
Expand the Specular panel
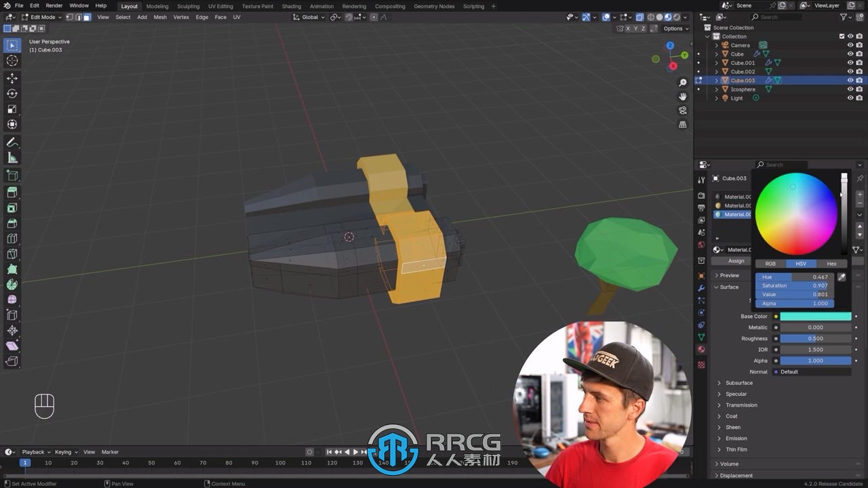[x=736, y=394]
